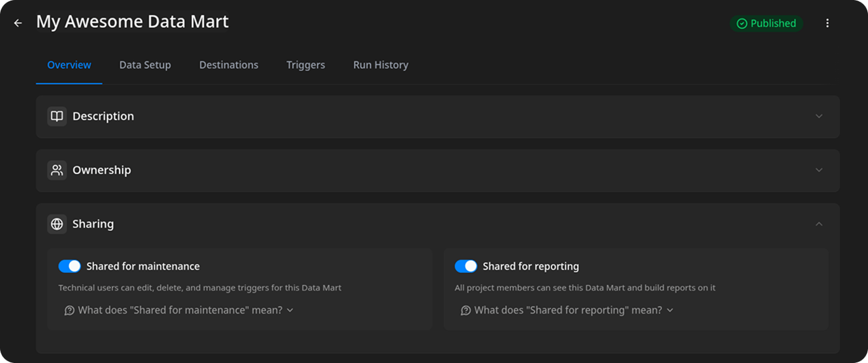Collapse the Sharing section chevron
Screen dimensions: 868x363
[x=819, y=224]
